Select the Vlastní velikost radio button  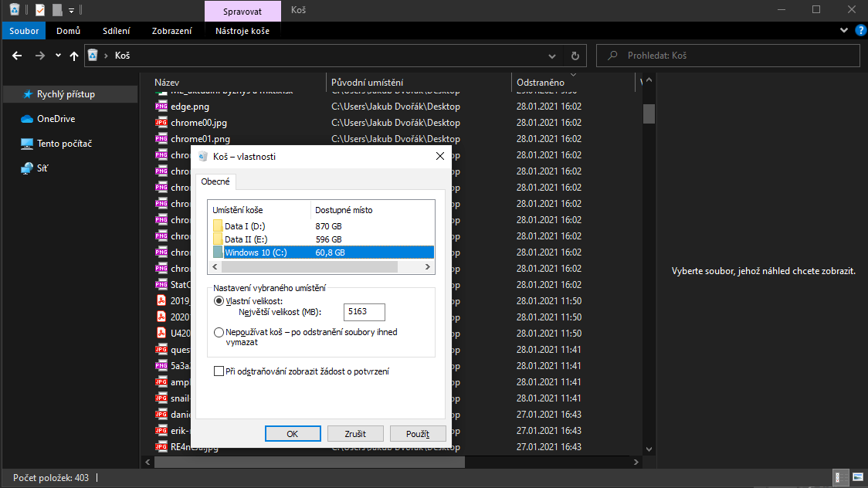pyautogui.click(x=219, y=300)
